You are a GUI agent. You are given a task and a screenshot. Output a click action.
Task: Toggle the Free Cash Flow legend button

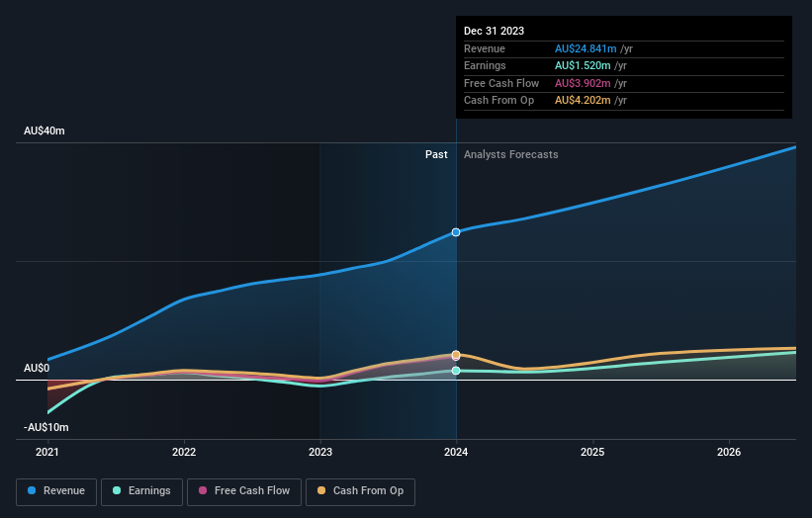pyautogui.click(x=244, y=491)
